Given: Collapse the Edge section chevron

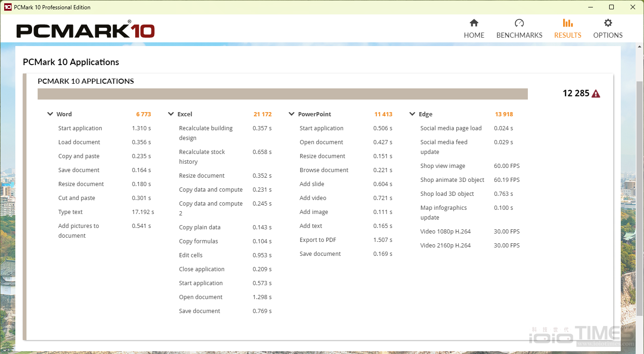Looking at the screenshot, I should 412,114.
